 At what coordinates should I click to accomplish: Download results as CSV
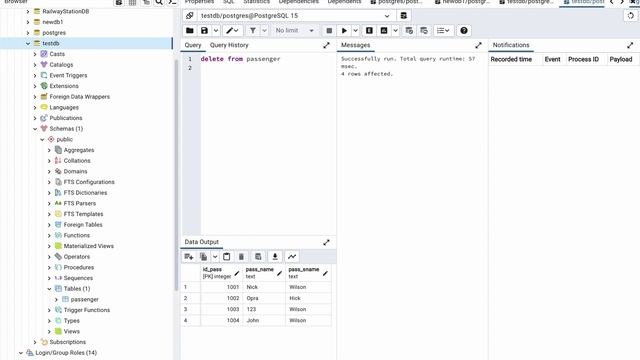click(x=275, y=256)
